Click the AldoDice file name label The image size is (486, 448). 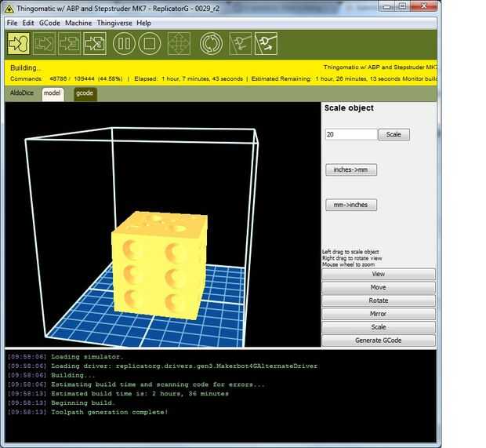coord(22,93)
